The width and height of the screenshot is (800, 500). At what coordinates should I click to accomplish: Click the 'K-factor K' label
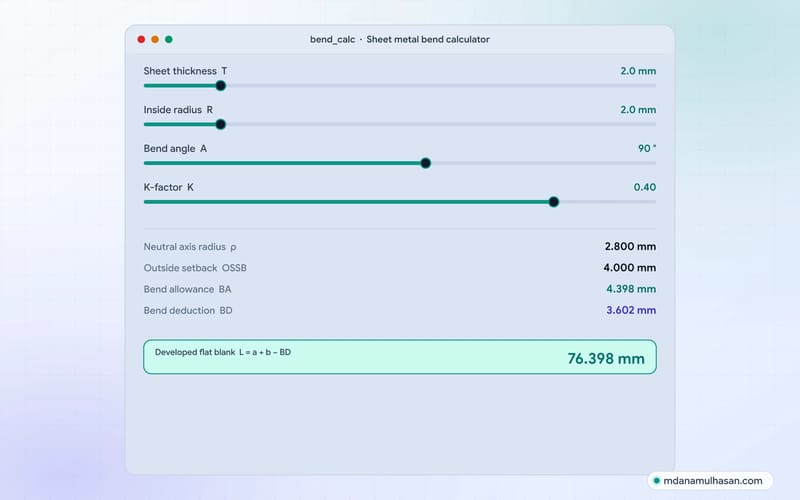click(x=168, y=187)
